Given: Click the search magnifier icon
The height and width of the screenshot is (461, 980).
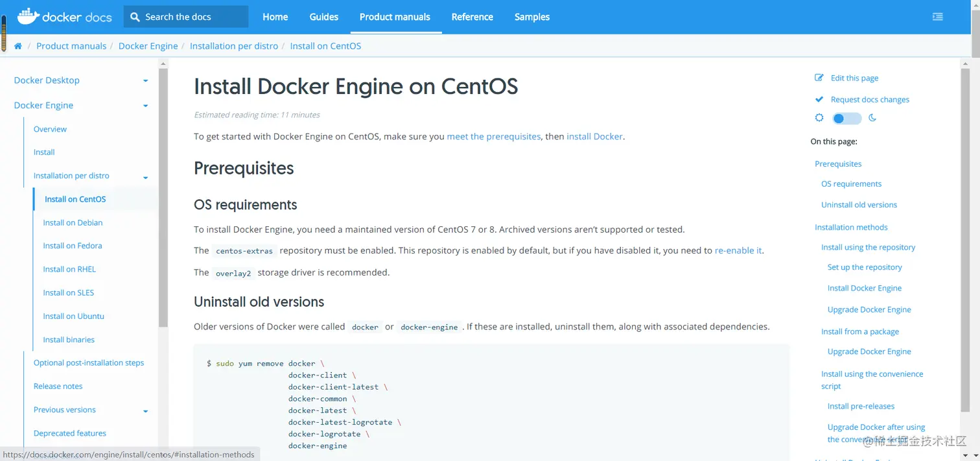Looking at the screenshot, I should 135,17.
